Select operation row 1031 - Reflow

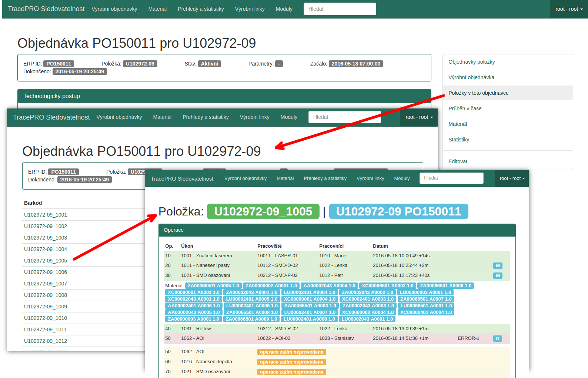pyautogui.click(x=337, y=329)
